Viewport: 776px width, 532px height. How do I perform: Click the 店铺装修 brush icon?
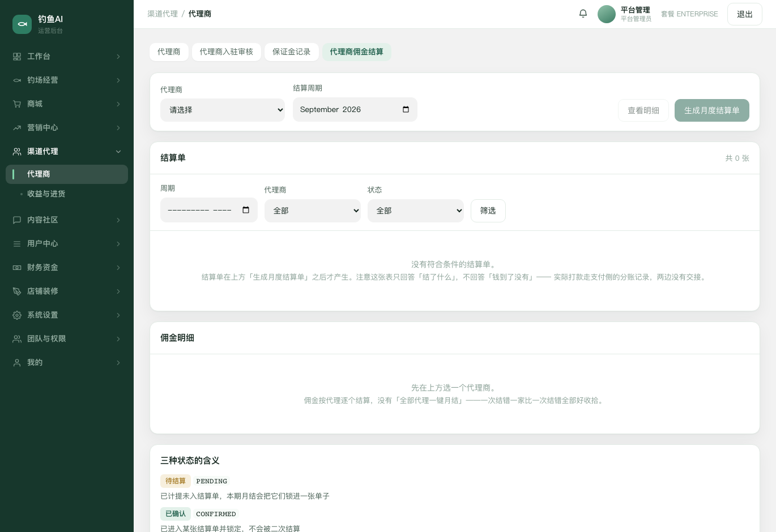point(17,291)
